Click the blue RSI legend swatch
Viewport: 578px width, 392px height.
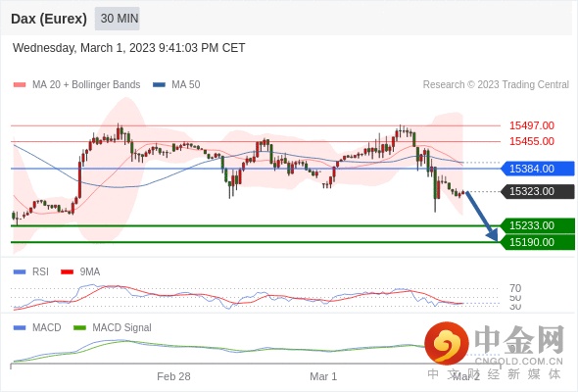click(20, 272)
